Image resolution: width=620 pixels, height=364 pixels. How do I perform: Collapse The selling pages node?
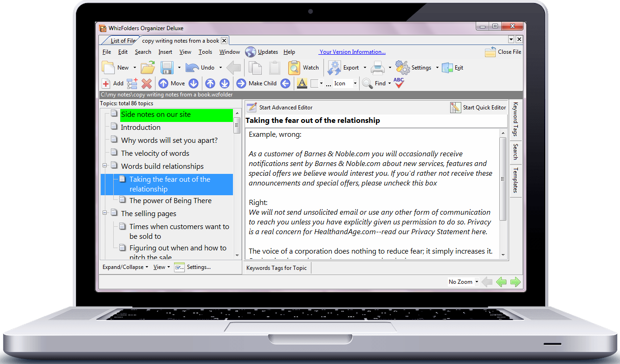(x=105, y=213)
